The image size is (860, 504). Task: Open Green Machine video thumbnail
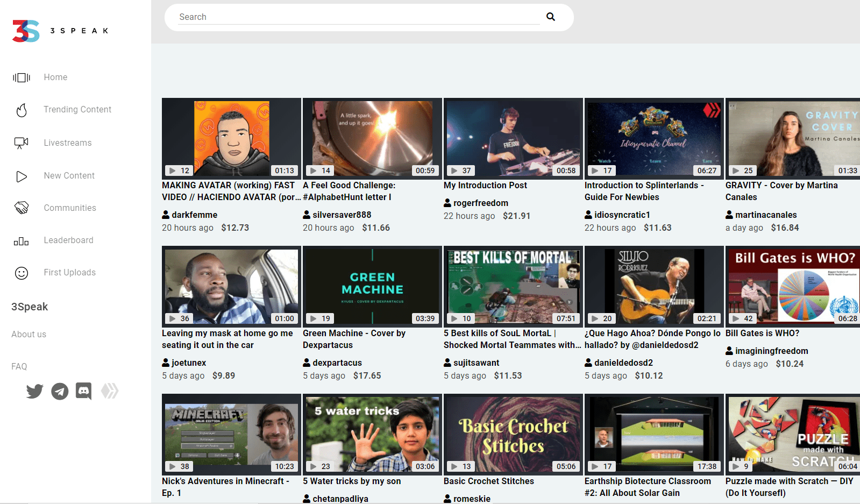coord(372,286)
